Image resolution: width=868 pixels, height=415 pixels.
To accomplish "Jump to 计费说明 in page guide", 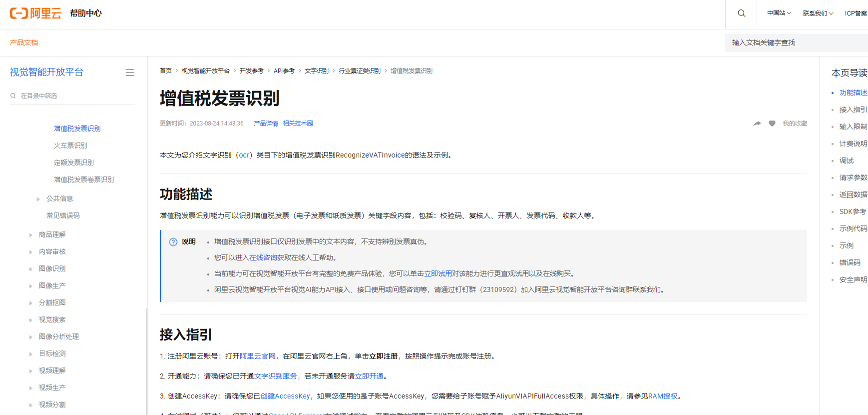I will [x=854, y=144].
